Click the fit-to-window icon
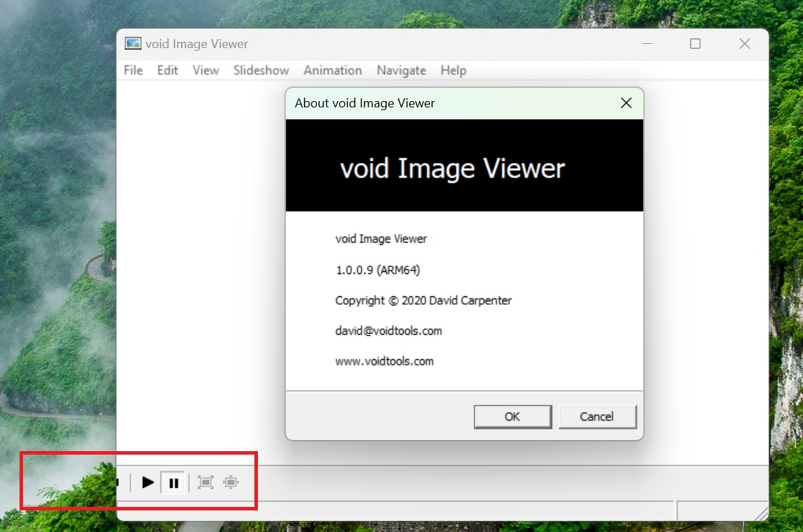803x532 pixels. click(x=206, y=482)
